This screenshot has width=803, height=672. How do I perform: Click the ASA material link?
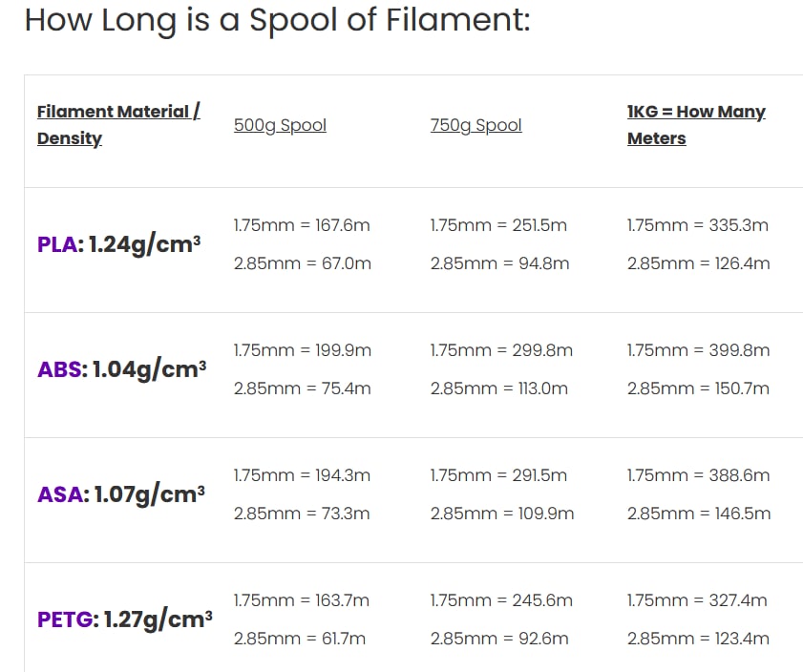click(60, 494)
